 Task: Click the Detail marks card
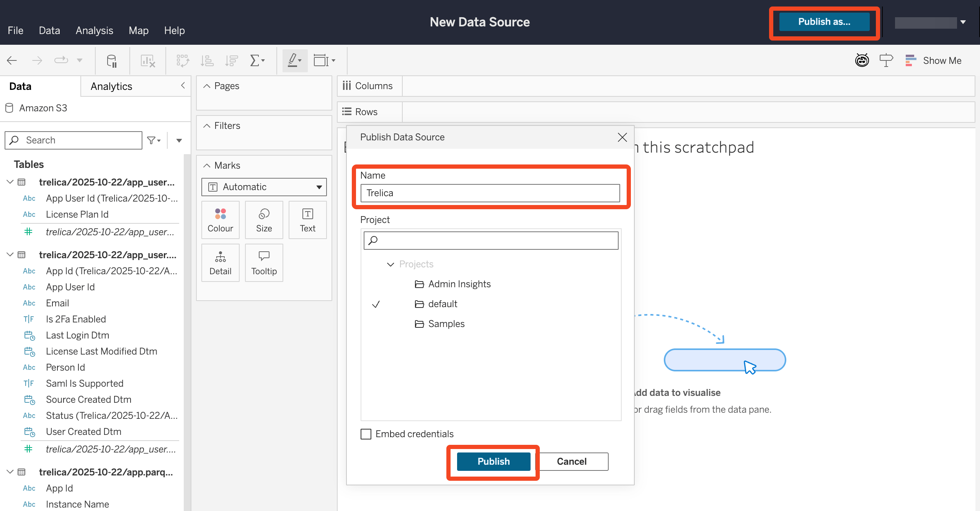220,263
